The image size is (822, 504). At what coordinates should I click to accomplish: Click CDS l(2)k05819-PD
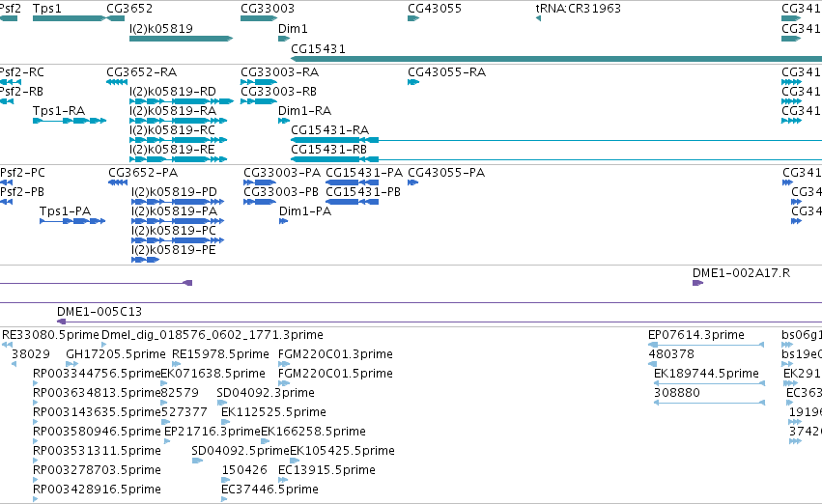click(x=178, y=202)
